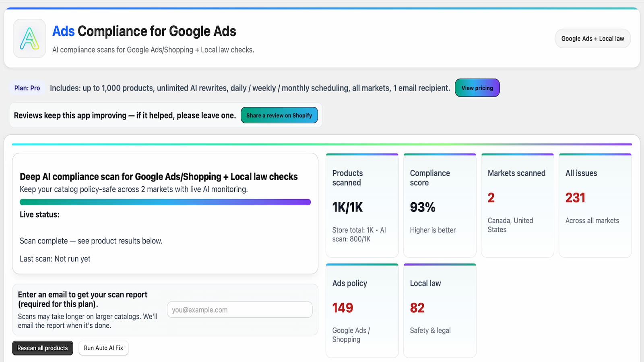Open the Local law issues card
644x362 pixels.
point(440,311)
